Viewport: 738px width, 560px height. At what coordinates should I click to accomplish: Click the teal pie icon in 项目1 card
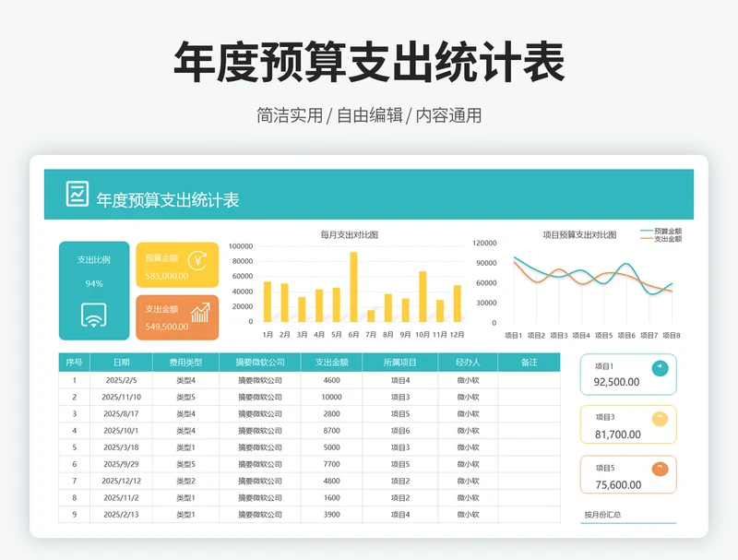pos(660,368)
